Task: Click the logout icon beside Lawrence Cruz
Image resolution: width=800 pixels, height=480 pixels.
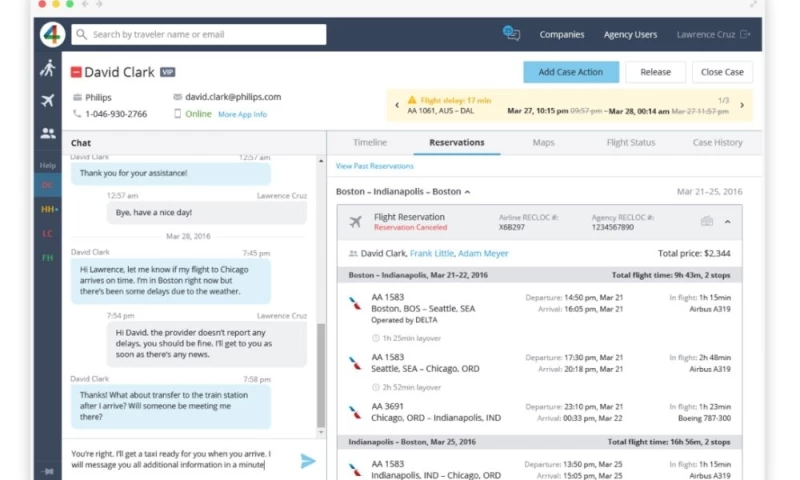Action: point(744,34)
